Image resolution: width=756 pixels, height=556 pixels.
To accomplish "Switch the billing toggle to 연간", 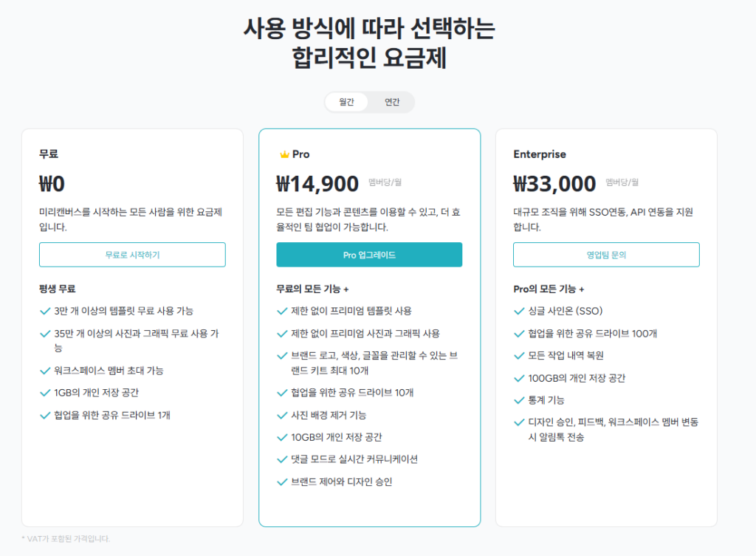I will tap(391, 102).
